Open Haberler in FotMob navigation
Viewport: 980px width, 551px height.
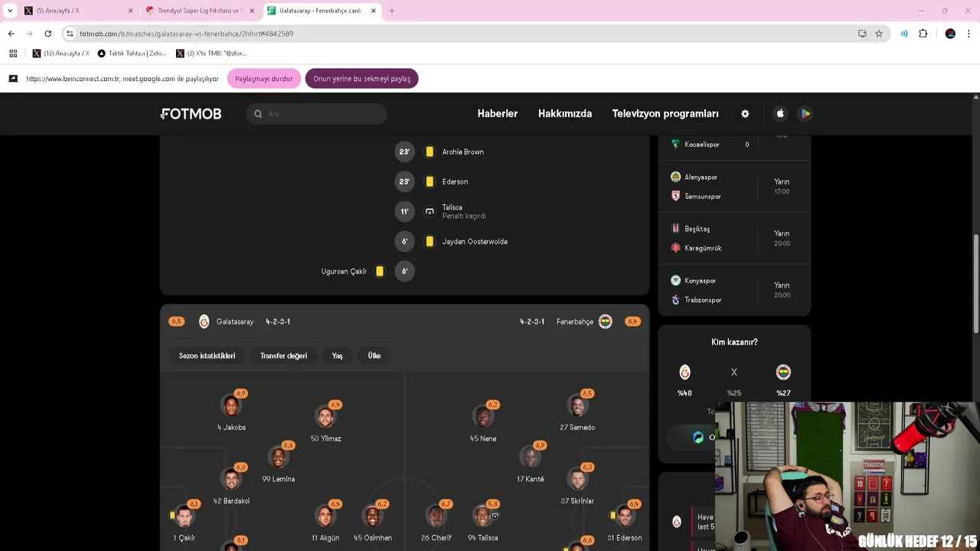(498, 113)
